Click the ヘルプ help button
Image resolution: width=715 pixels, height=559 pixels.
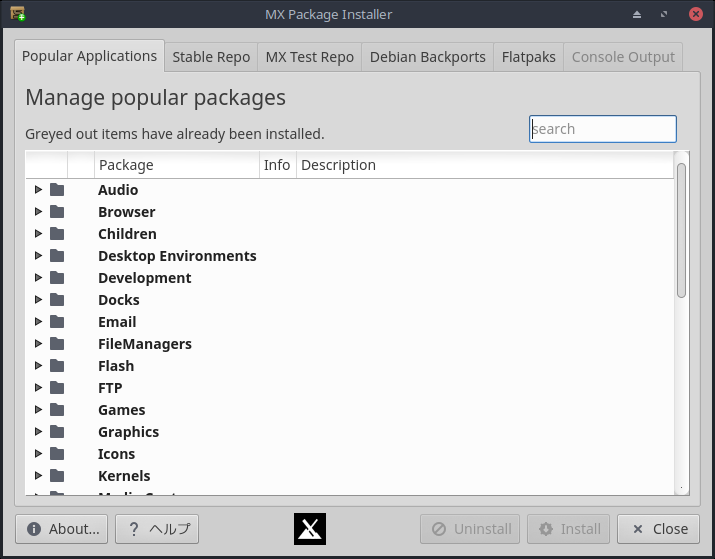pos(157,529)
